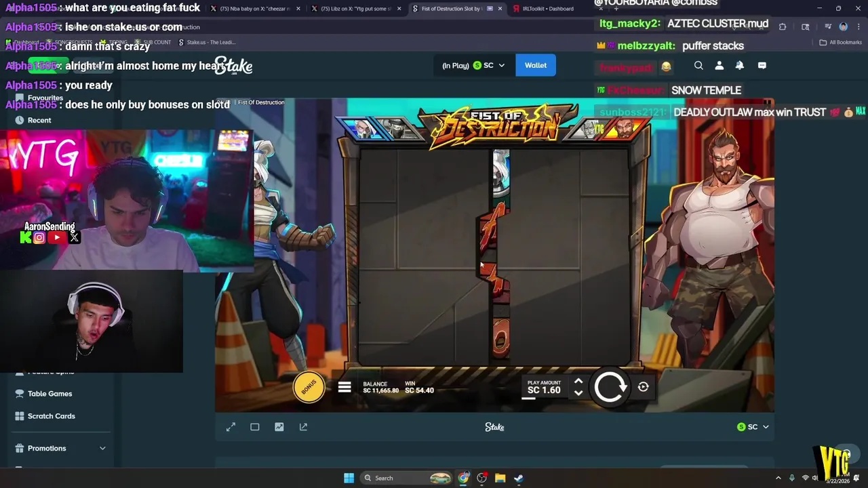This screenshot has height=488, width=868.
Task: Open the notifications bell
Action: 740,66
